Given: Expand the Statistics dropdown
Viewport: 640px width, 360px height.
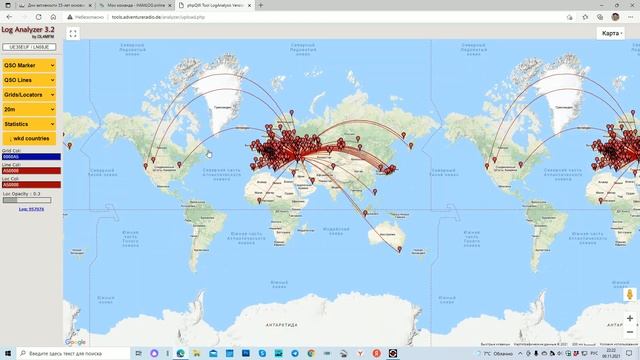Looking at the screenshot, I should pos(29,124).
